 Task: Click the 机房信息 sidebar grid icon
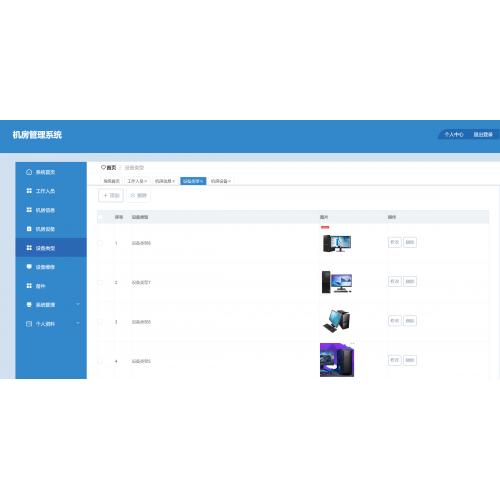(29, 210)
